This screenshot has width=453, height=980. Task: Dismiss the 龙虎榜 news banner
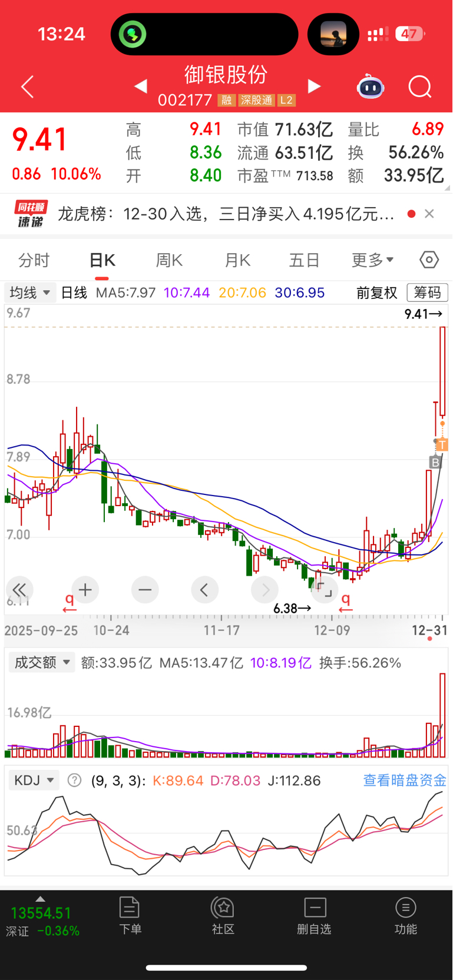pos(429,214)
